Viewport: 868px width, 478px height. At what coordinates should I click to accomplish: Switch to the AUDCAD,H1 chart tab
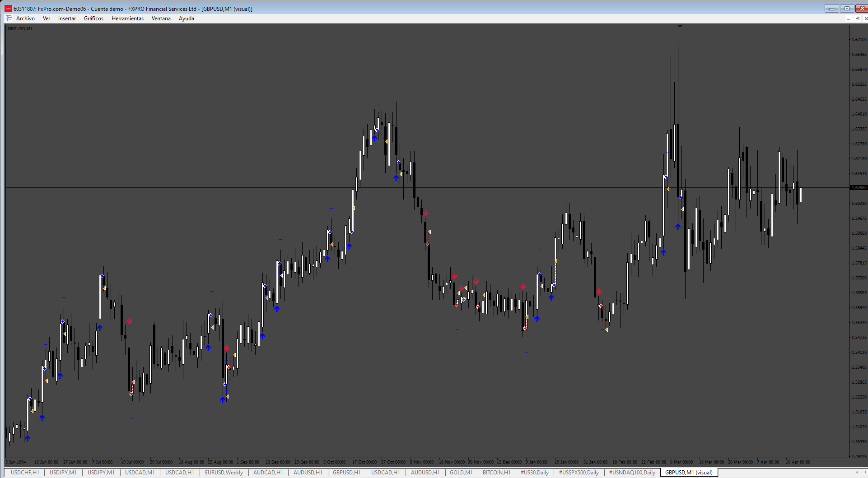[x=268, y=473]
